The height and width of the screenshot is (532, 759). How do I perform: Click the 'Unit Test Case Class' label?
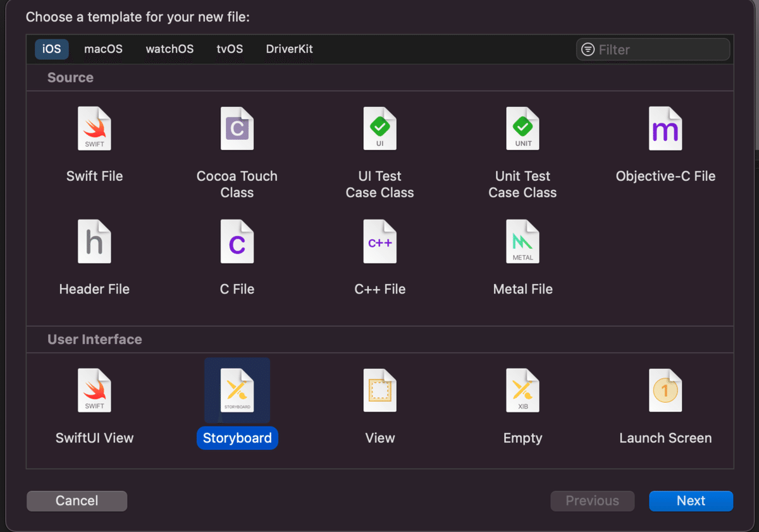click(523, 185)
